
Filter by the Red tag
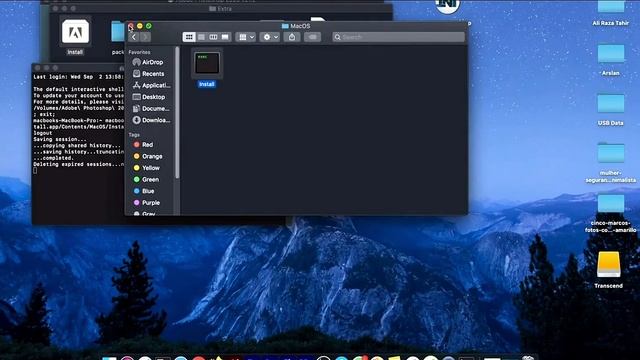pyautogui.click(x=143, y=144)
